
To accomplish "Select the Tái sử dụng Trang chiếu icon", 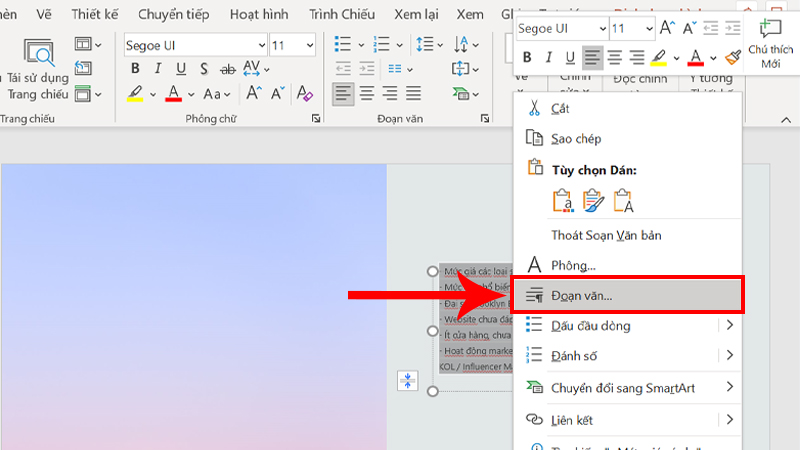I will point(40,53).
